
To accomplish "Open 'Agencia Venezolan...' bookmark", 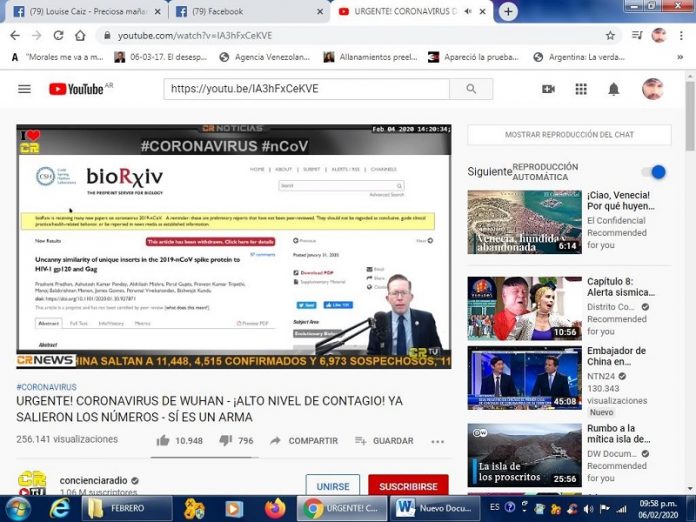I will point(265,57).
